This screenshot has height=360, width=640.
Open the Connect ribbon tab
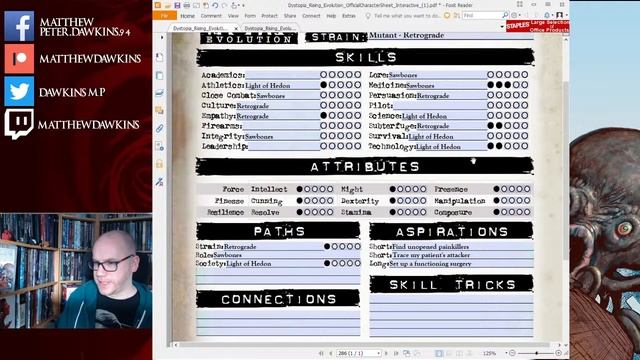tap(311, 16)
